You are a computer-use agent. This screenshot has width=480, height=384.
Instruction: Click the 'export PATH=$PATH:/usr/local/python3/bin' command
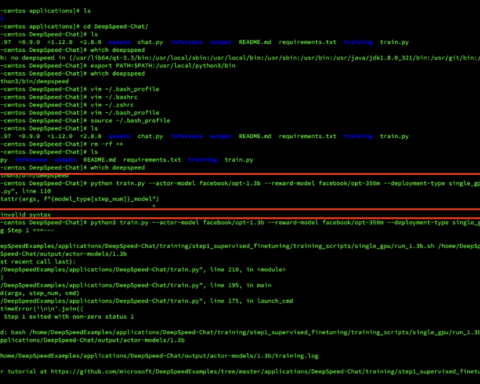163,66
